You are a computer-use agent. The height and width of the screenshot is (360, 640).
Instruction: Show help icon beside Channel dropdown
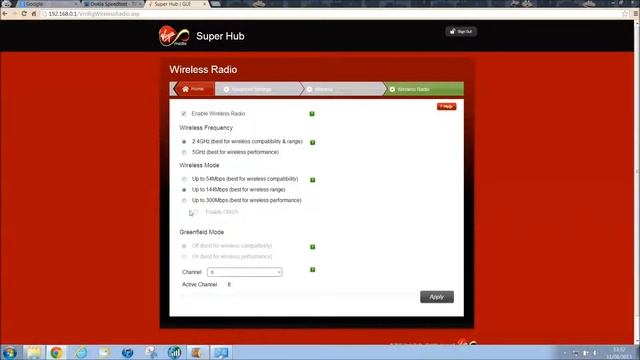click(313, 269)
